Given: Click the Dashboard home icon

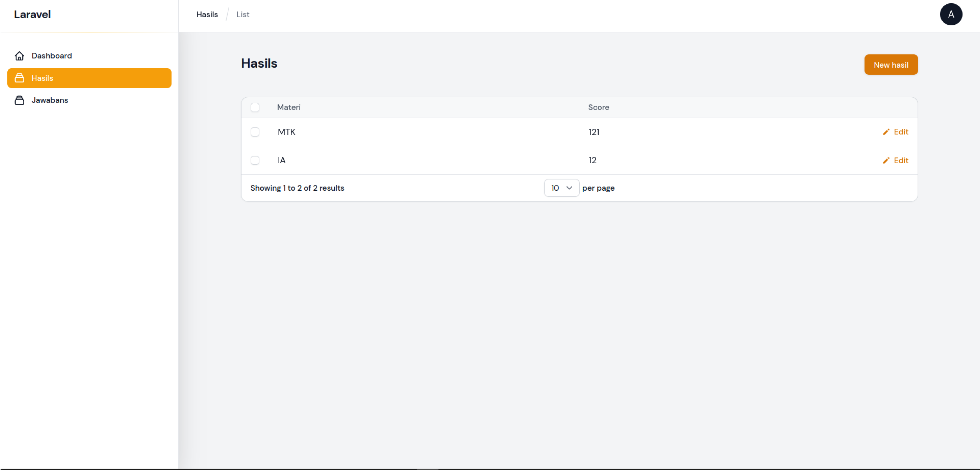Looking at the screenshot, I should tap(19, 56).
